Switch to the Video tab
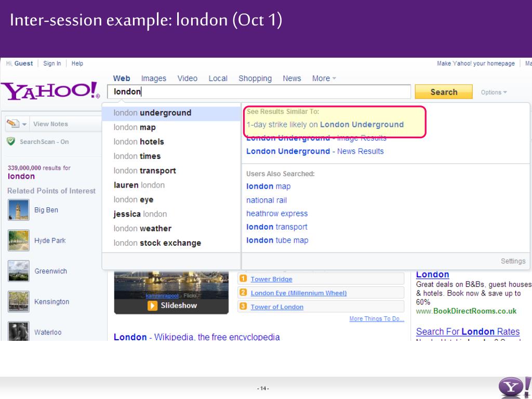The image size is (532, 399). pyautogui.click(x=187, y=78)
